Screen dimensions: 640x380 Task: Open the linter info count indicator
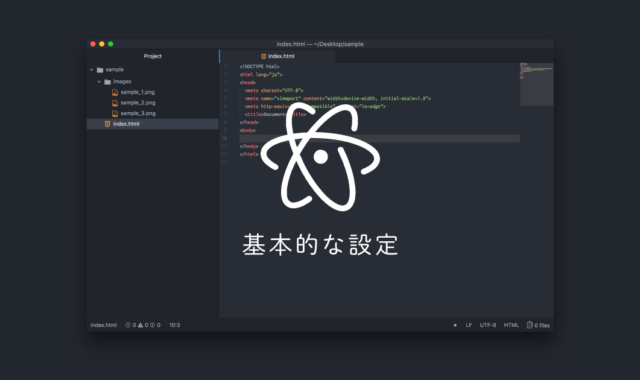pos(155,325)
